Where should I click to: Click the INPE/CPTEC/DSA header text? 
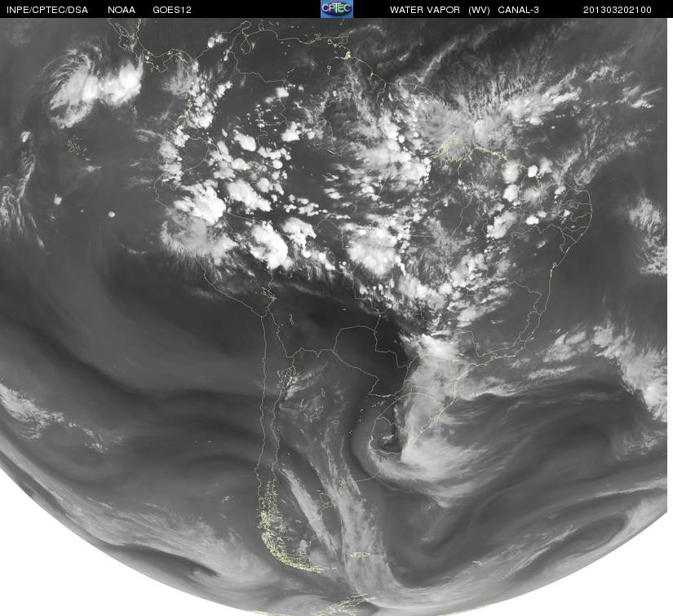(47, 10)
